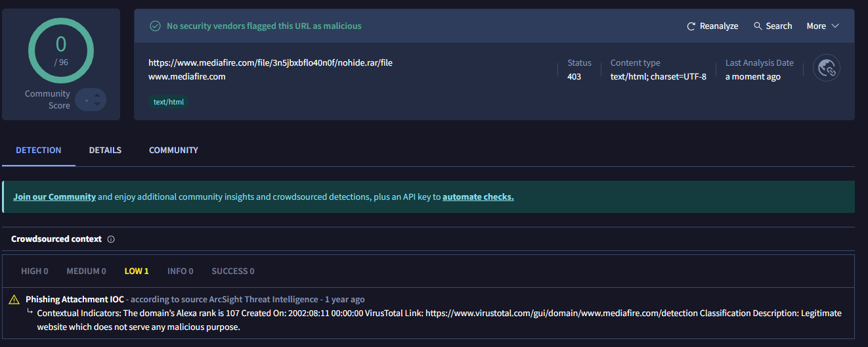Click the Reanalyze button label
Screen dimensions: 868x347
719,26
